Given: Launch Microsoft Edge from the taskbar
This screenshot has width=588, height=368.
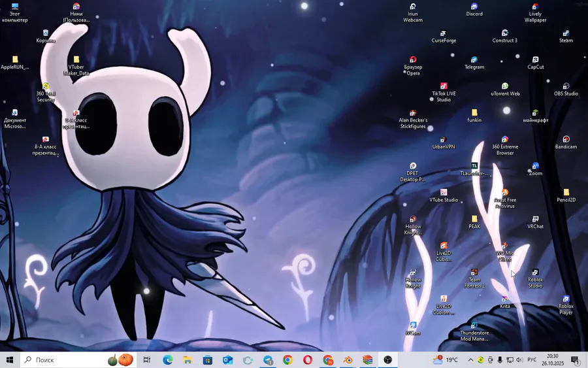Looking at the screenshot, I should 167,360.
